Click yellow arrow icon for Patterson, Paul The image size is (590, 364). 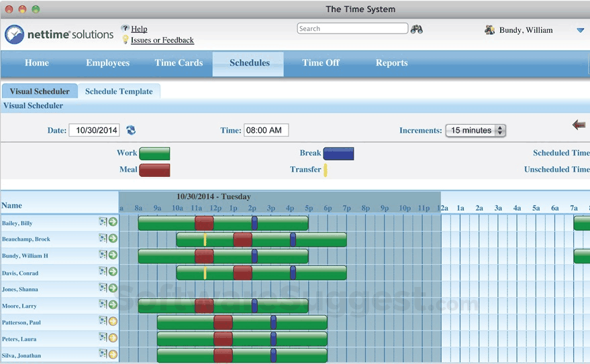[113, 321]
